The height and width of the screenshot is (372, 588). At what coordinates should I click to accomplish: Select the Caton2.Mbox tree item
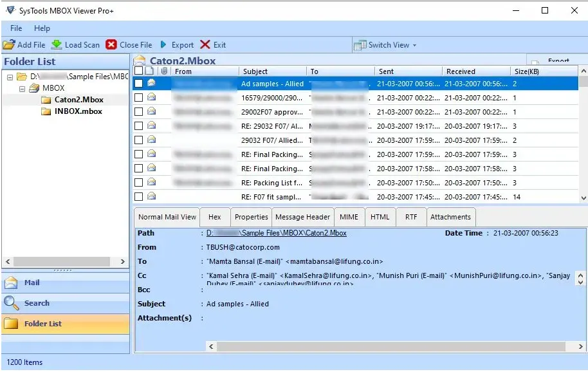coord(78,100)
